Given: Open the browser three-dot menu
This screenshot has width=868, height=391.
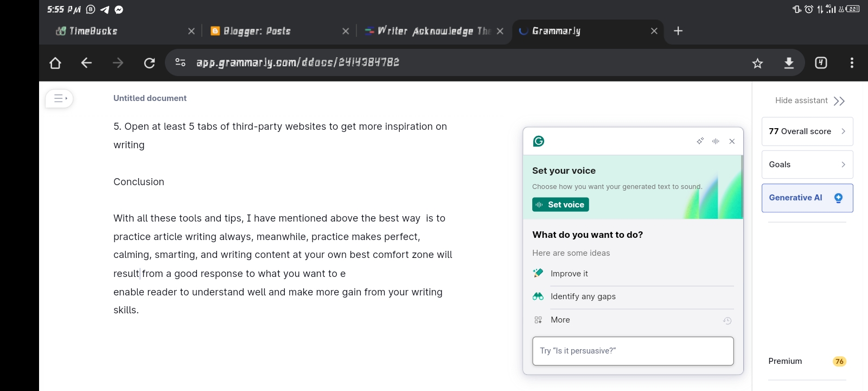Looking at the screenshot, I should 852,63.
